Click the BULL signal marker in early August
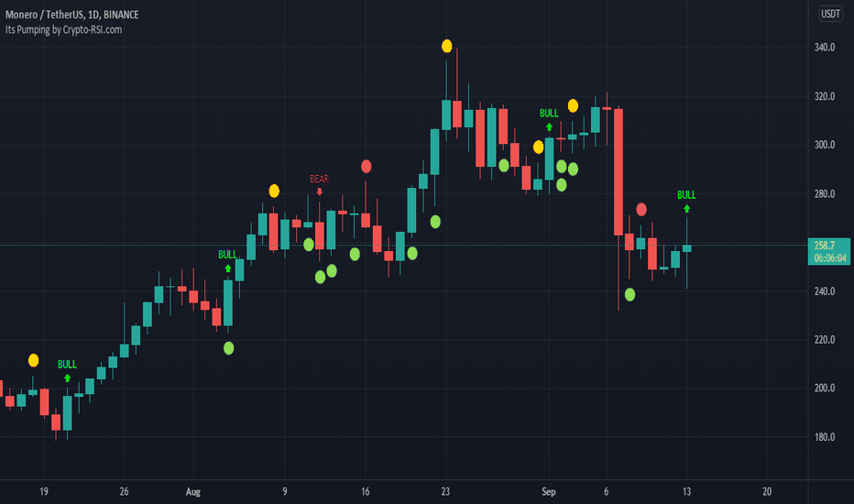The height and width of the screenshot is (504, 854). coord(227,260)
